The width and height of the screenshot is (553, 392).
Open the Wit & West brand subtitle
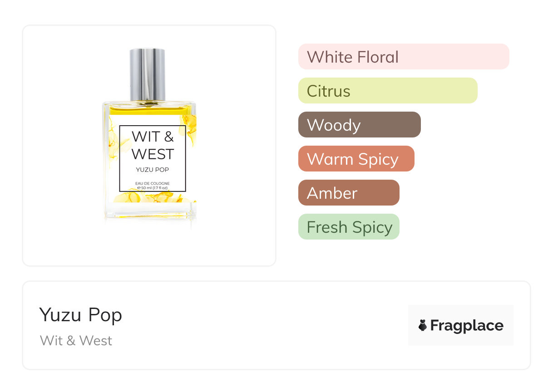point(76,340)
